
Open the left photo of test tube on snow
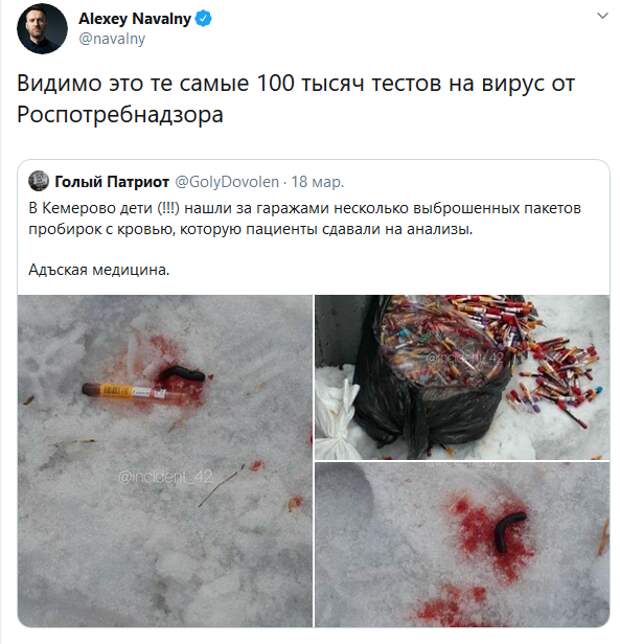coord(165,461)
